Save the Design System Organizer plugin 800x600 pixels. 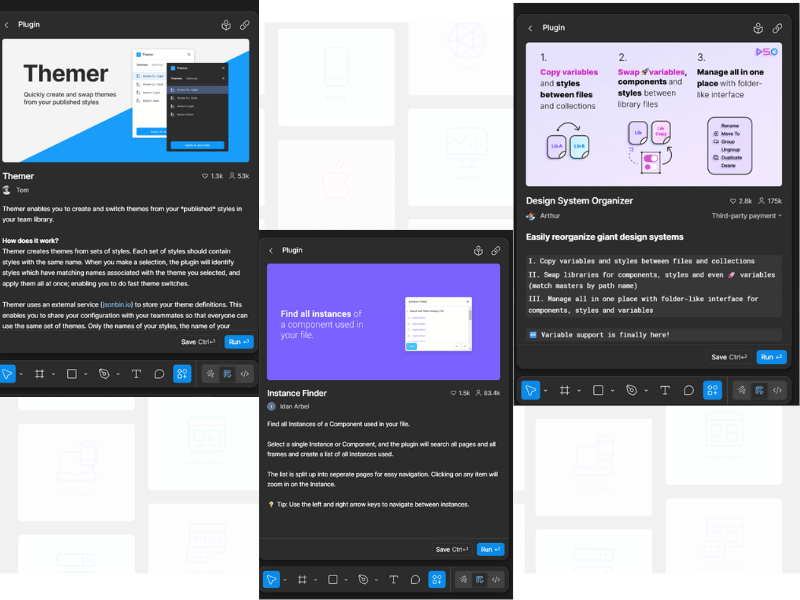[x=729, y=357]
